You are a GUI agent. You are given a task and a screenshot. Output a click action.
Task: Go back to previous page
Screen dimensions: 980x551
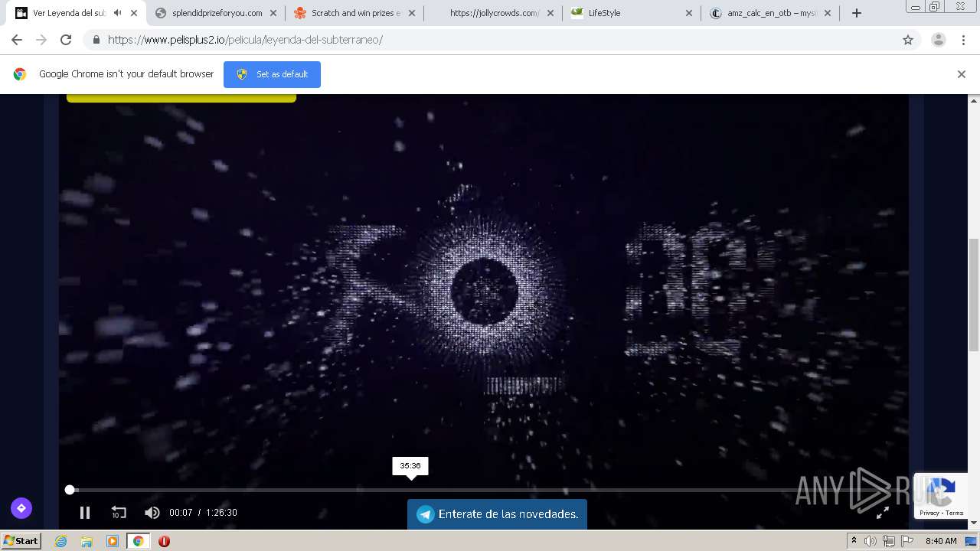pos(17,40)
